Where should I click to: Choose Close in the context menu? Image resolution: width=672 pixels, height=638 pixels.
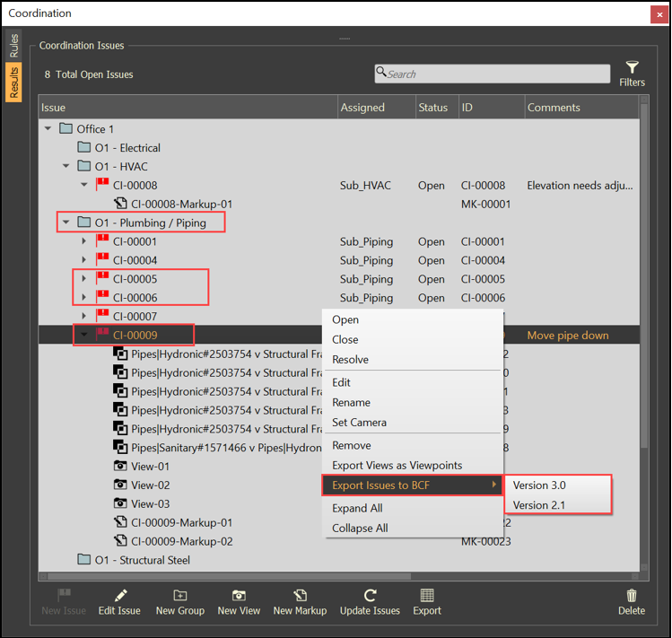[x=413, y=339]
